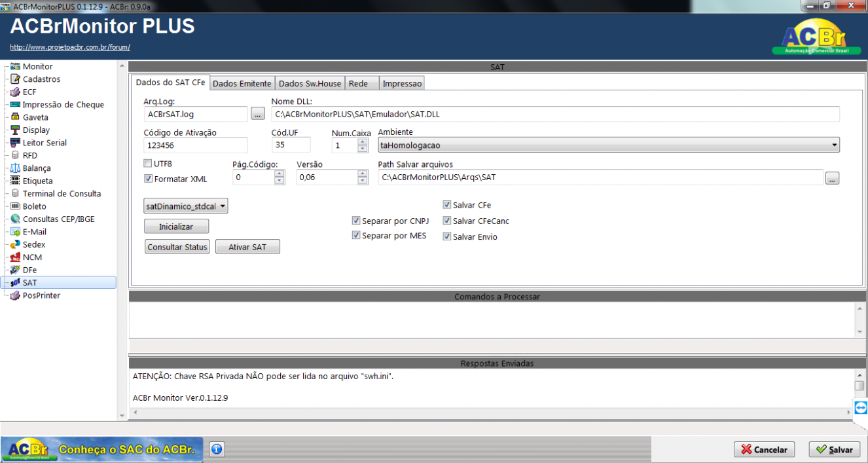Browse Path Salvar arquivos ellipsis button

point(832,177)
